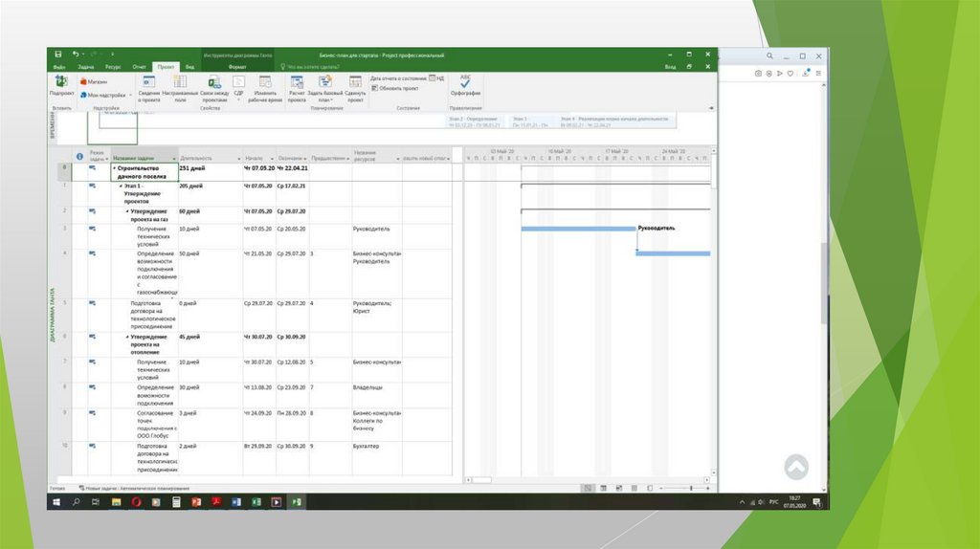Click the Save icon in title bar
Screen dimensions: 980x549
pos(58,55)
